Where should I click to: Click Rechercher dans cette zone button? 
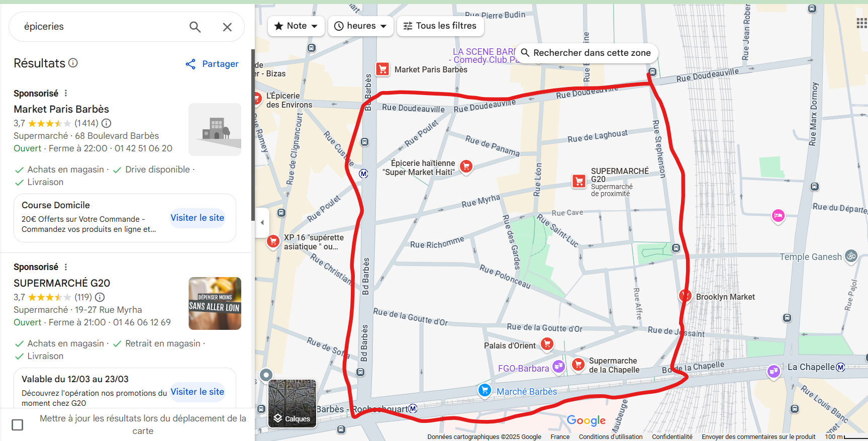tap(587, 53)
